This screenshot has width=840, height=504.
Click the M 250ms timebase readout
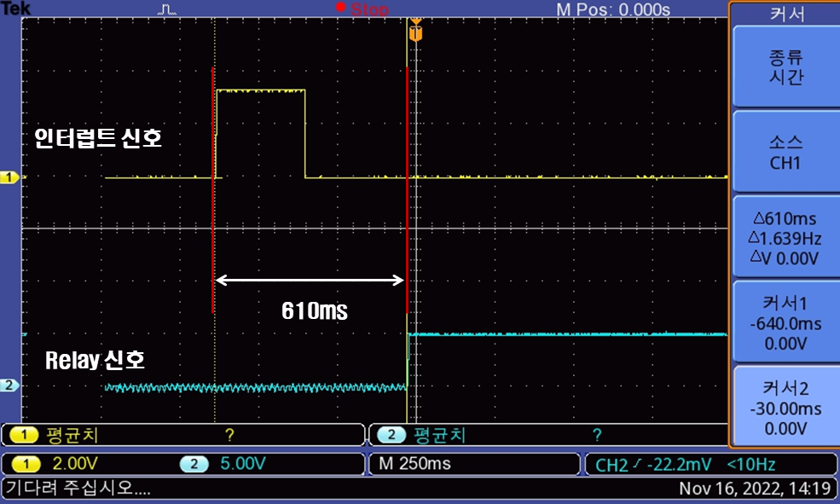[415, 463]
